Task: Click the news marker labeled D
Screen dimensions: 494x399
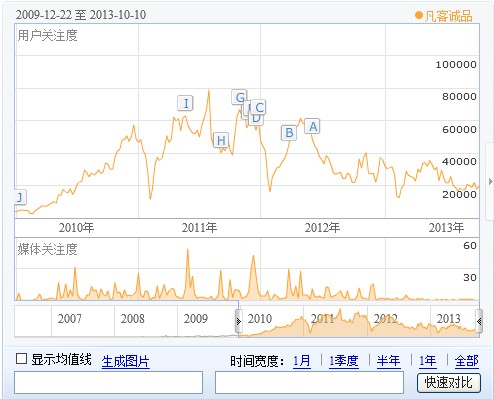Action: pos(256,120)
